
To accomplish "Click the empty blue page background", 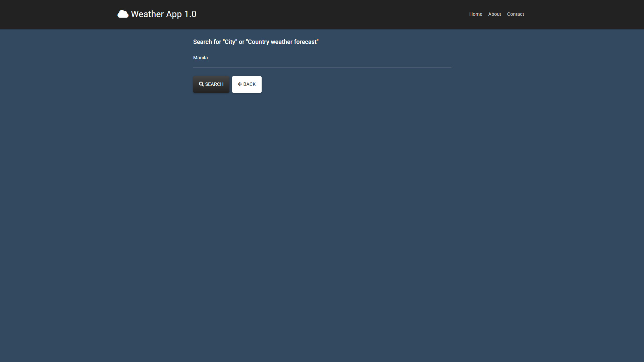I will pos(322,218).
